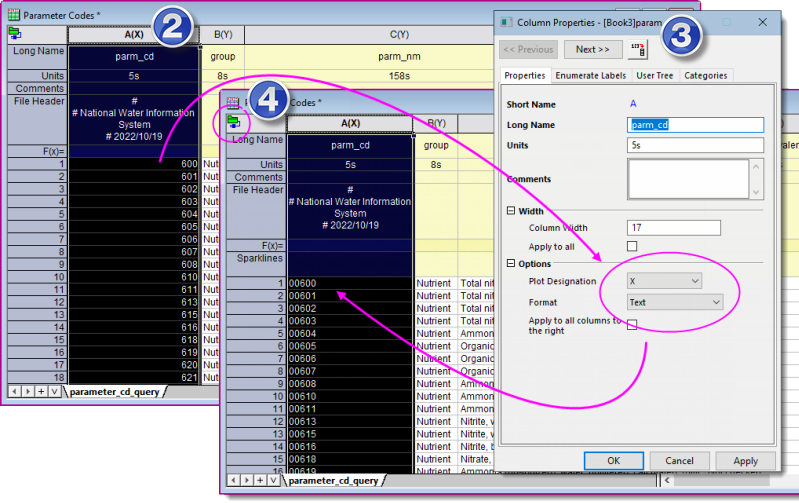
Task: Click the Long Name row label in back window
Action: tap(37, 57)
